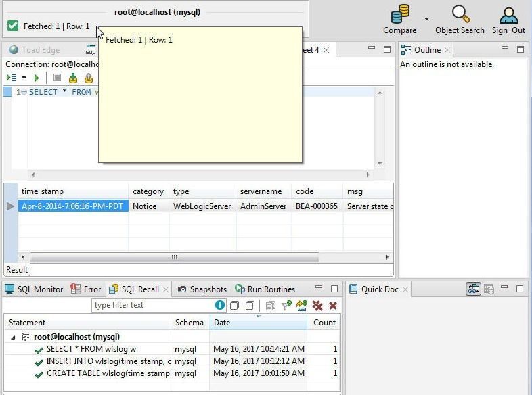The image size is (532, 395).
Task: Click the single red X remove icon
Action: 333,306
